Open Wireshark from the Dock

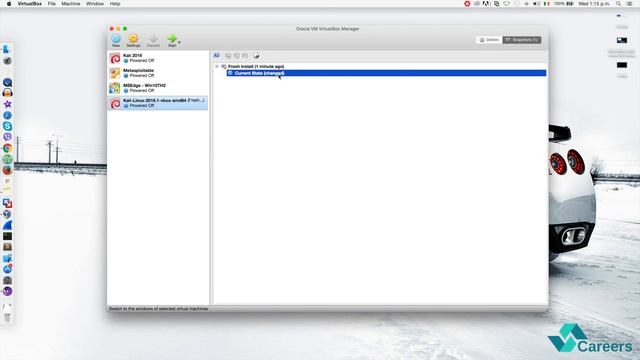(7, 225)
